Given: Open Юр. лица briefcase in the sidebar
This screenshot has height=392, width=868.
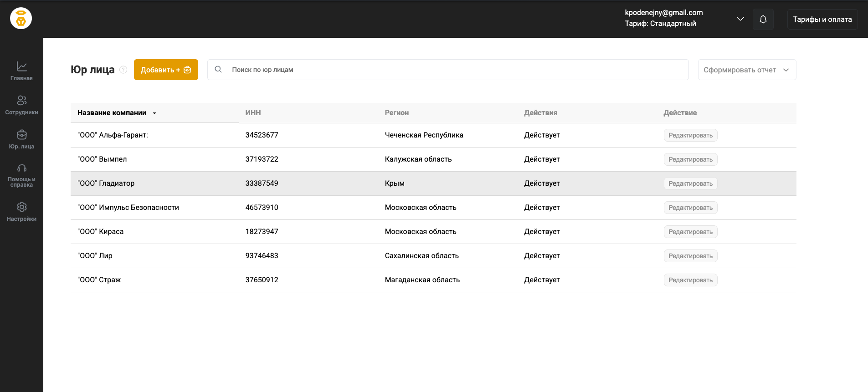Looking at the screenshot, I should click(21, 139).
